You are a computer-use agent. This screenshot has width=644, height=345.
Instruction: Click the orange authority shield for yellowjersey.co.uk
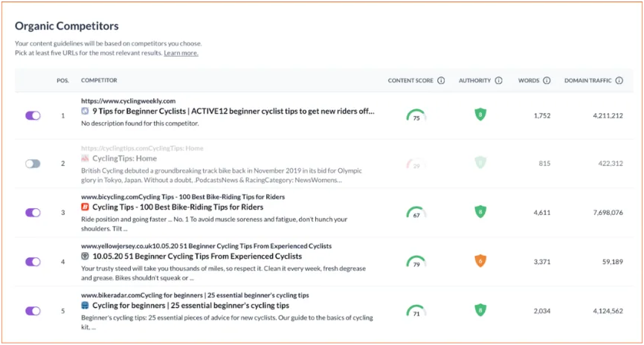coord(480,261)
